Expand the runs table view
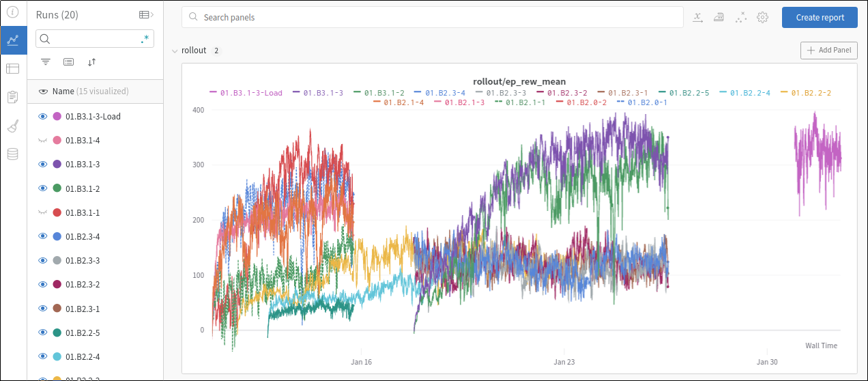Viewport: 868px width, 381px height. [145, 14]
